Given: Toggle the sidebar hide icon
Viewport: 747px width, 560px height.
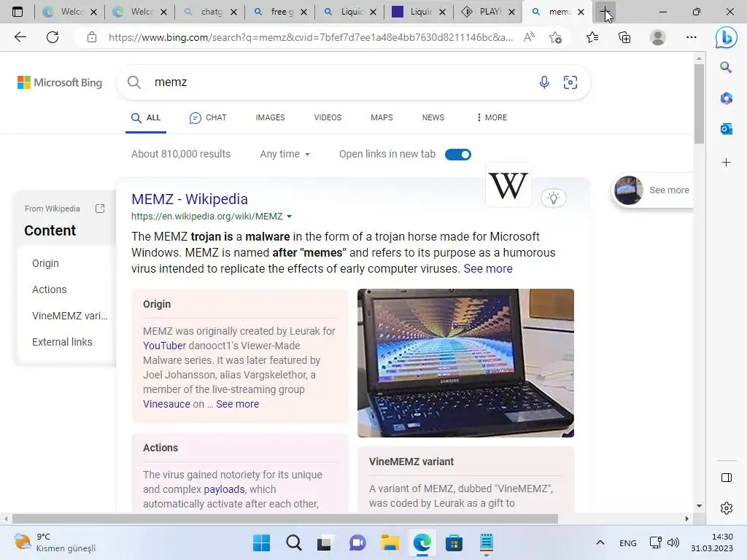Looking at the screenshot, I should [727, 478].
